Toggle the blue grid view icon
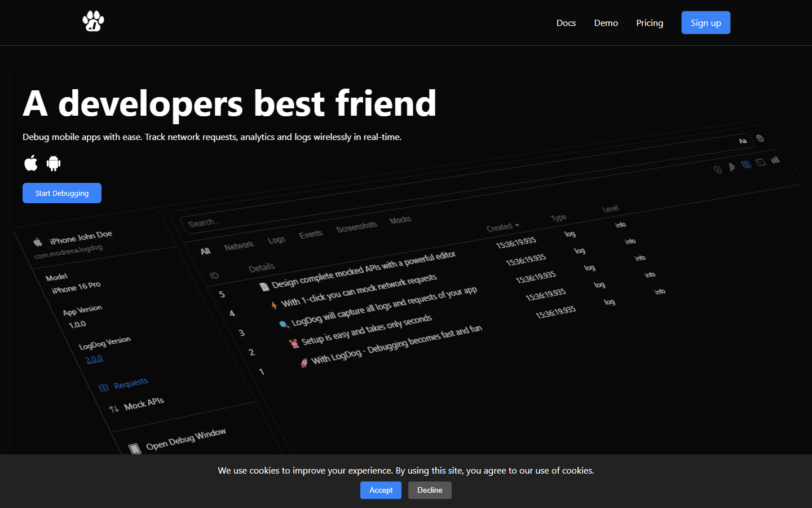This screenshot has height=508, width=812. [746, 164]
